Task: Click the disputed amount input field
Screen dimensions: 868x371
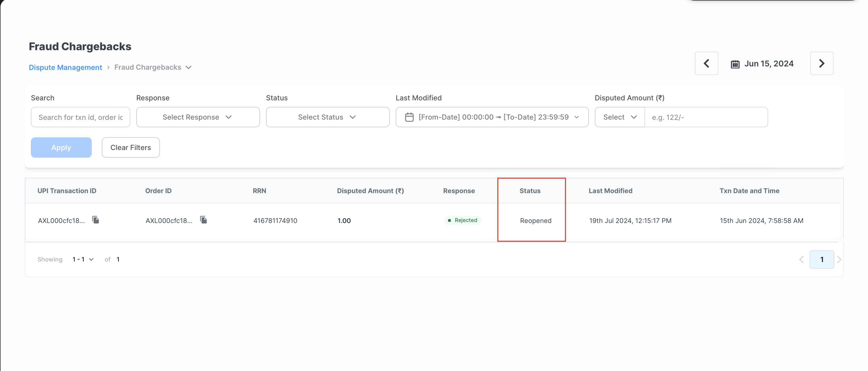Action: pyautogui.click(x=706, y=117)
